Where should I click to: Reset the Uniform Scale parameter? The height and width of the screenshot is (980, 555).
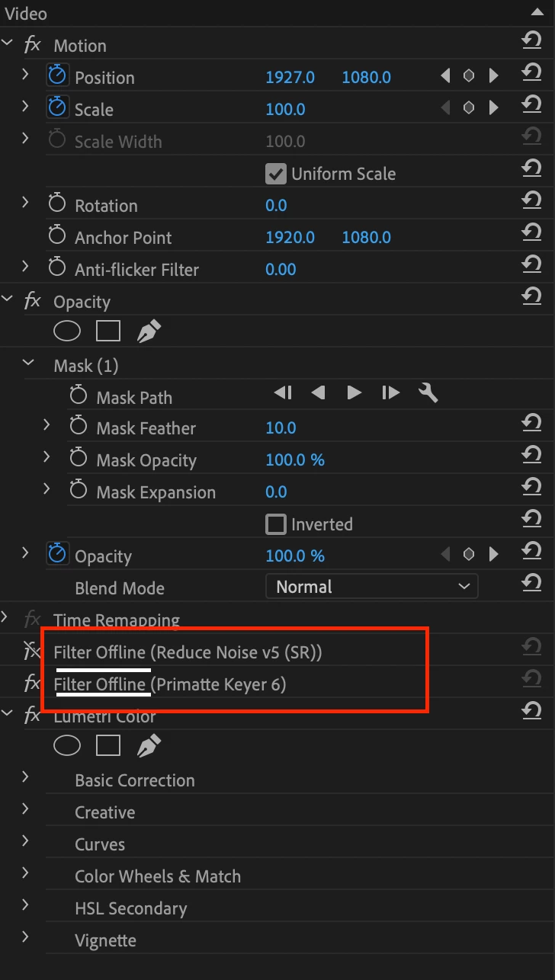click(531, 168)
